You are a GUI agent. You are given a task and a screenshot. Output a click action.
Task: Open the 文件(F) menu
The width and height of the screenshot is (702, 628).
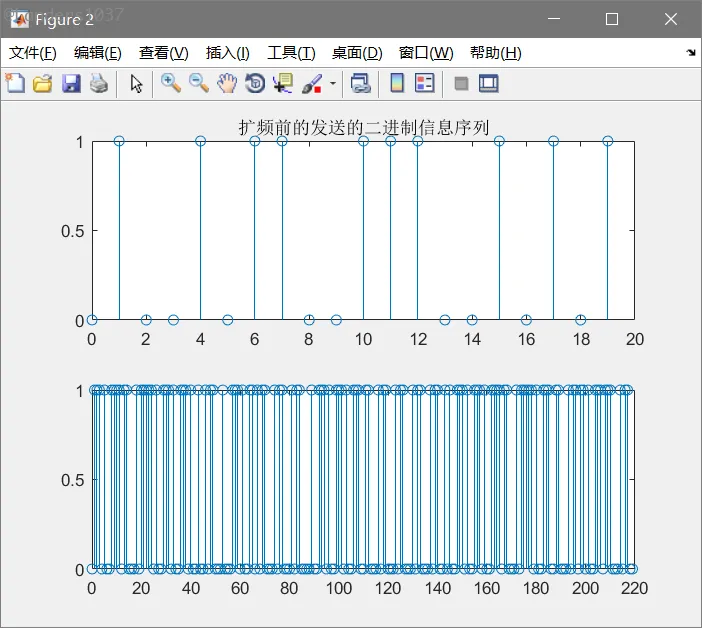(33, 53)
